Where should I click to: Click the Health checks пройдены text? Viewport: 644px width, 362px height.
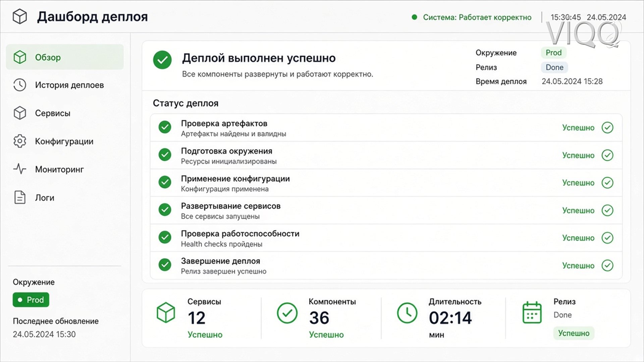(x=222, y=244)
